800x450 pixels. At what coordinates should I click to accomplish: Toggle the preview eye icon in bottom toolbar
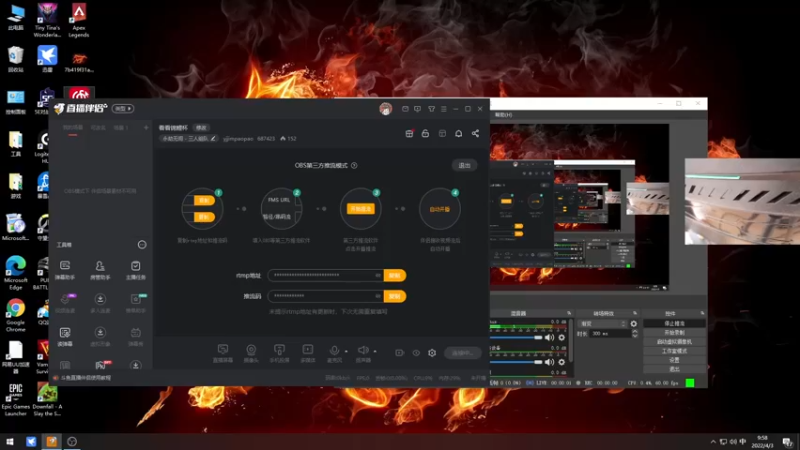(416, 353)
